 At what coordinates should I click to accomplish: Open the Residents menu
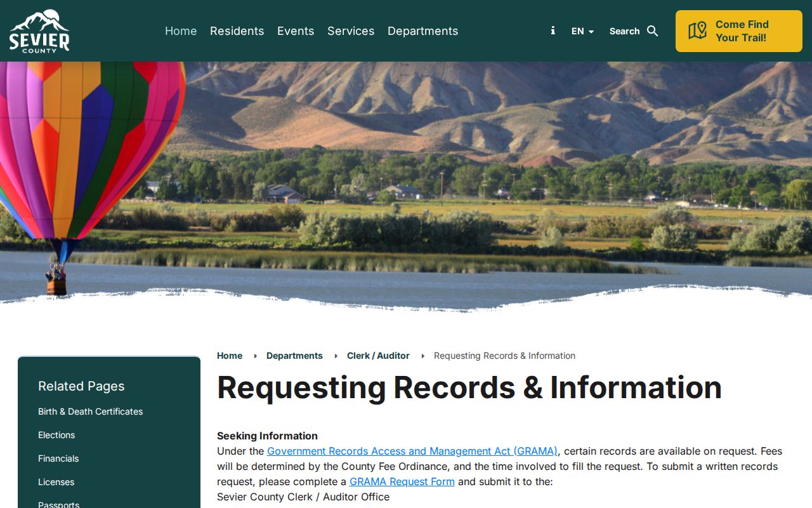click(237, 31)
